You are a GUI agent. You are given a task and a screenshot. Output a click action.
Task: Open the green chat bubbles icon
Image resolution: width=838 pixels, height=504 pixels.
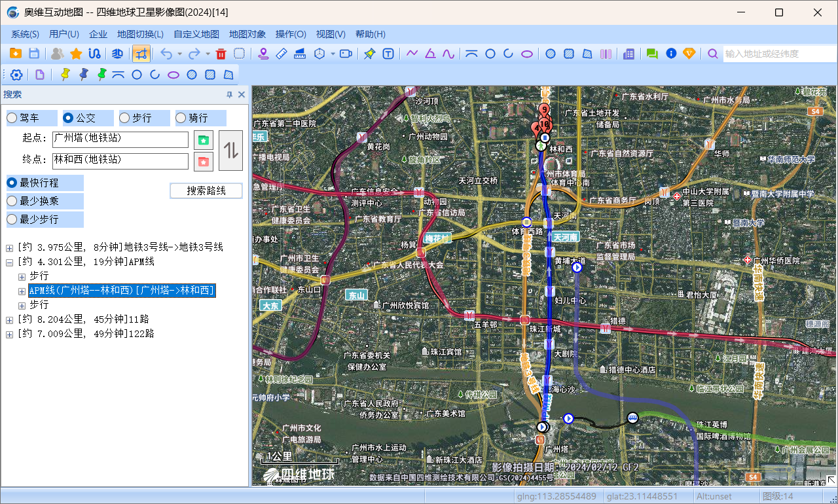click(x=652, y=54)
